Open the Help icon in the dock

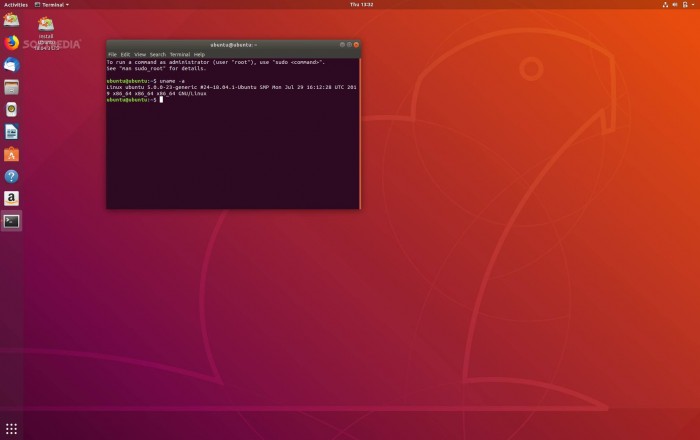[11, 177]
